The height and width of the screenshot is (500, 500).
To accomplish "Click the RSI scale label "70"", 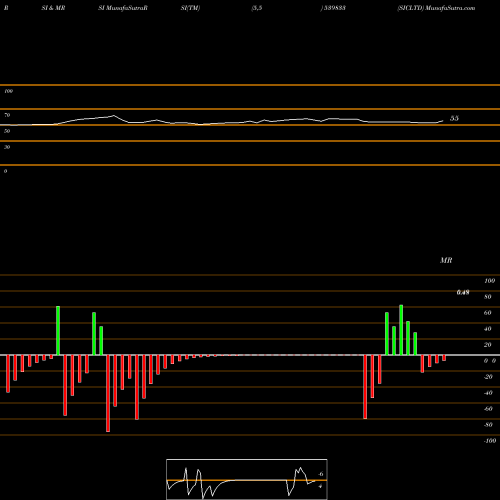I will (x=7, y=115).
